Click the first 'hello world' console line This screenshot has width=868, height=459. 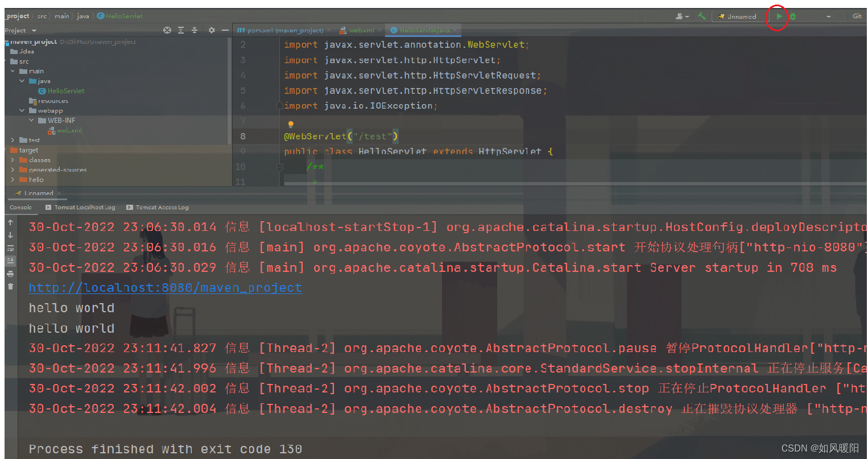72,308
